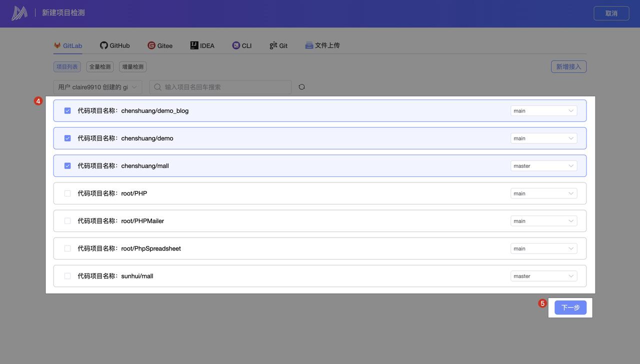Screen dimensions: 640x364
Task: Uncheck chenshuang/demo_blog project checkbox
Action: pos(67,110)
